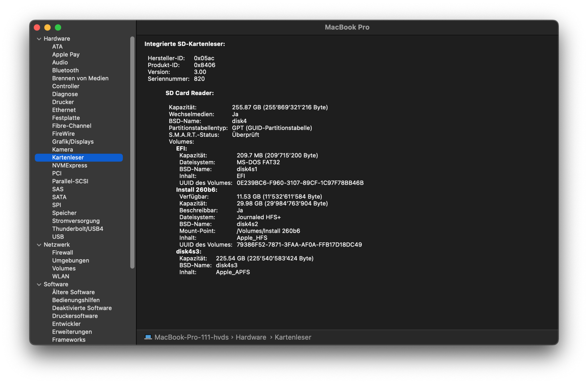
Task: Click MacBook-Pro-111-hvds in path bar
Action: 191,337
